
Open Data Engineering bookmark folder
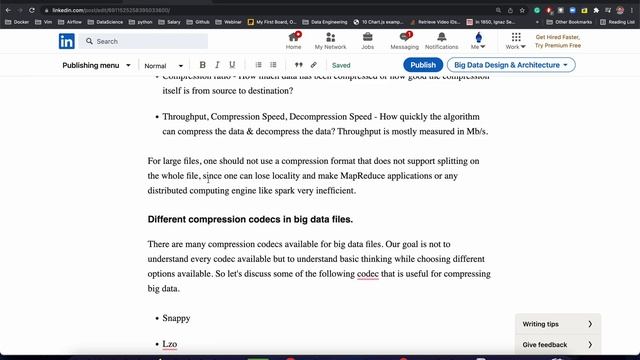(x=325, y=22)
